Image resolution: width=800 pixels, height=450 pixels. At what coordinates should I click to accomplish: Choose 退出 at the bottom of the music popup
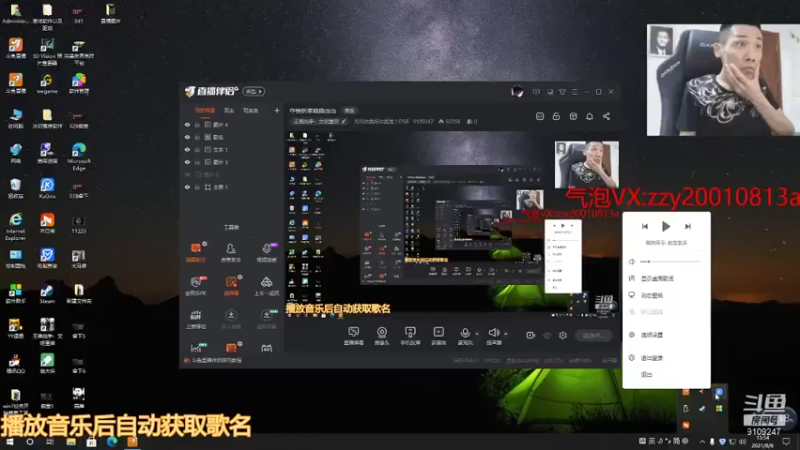646,374
